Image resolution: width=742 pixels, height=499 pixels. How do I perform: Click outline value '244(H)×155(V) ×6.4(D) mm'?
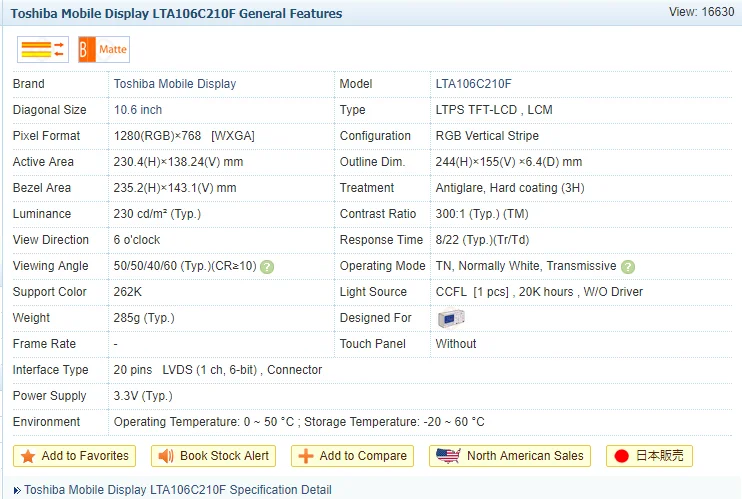[x=509, y=162]
